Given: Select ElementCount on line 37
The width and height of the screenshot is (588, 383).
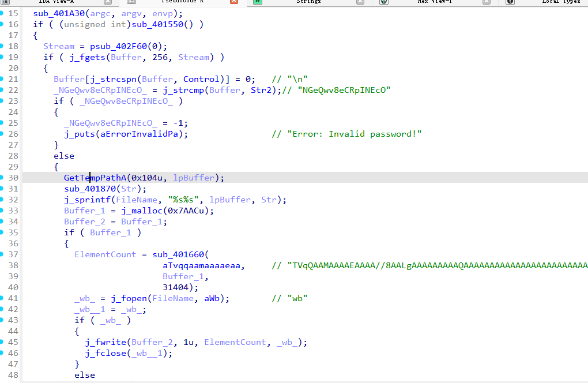Looking at the screenshot, I should tap(105, 255).
